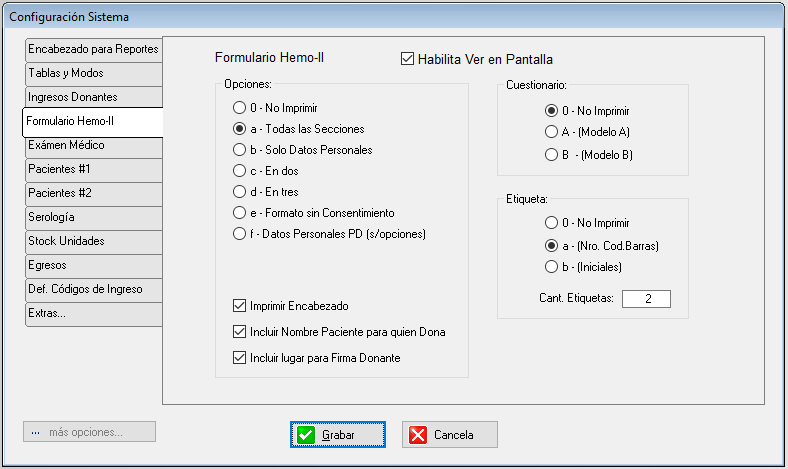Pick 'A - (Modelo A)' questionnaire option
Screen dimensions: 788x469
(551, 131)
